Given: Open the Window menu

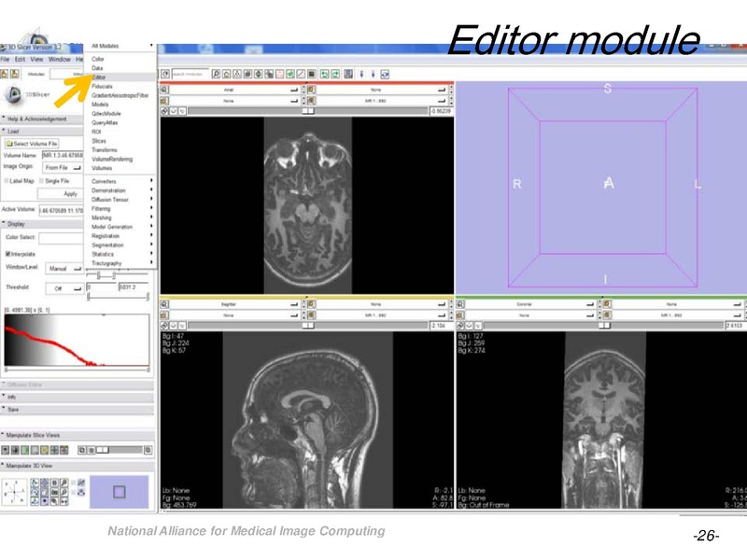Looking at the screenshot, I should point(59,59).
